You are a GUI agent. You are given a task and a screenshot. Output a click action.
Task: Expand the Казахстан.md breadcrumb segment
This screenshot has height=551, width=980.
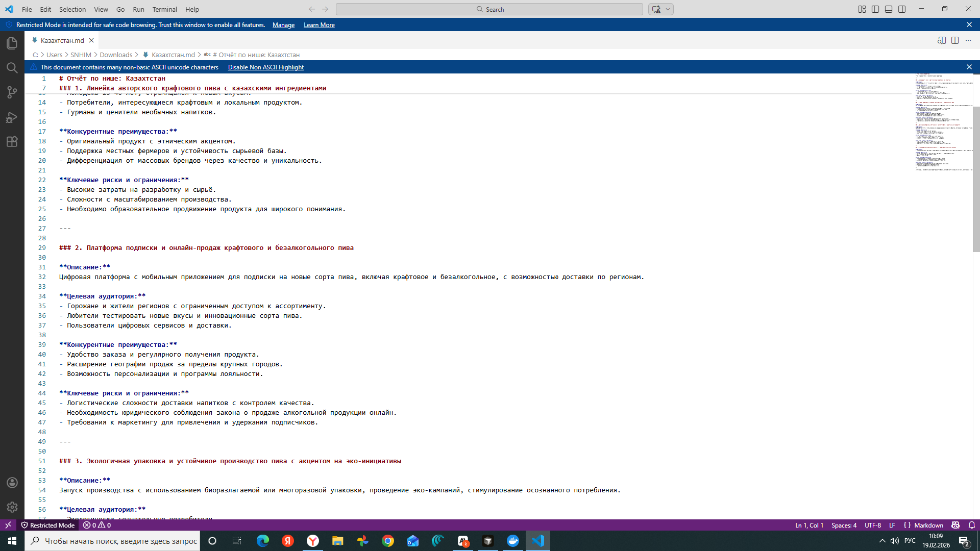tap(173, 55)
